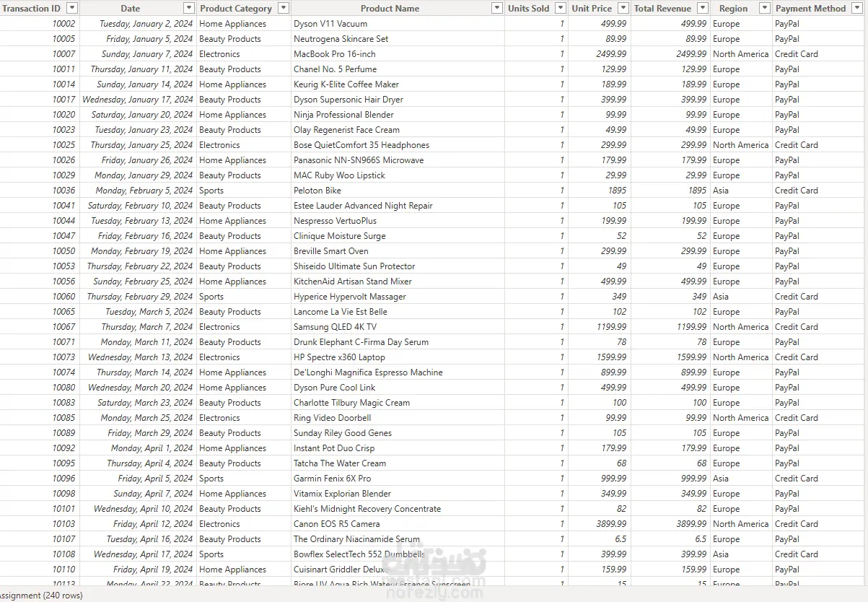The height and width of the screenshot is (602, 868).
Task: Select the MAC Ruby Woo Lipstick cell
Action: [x=398, y=175]
